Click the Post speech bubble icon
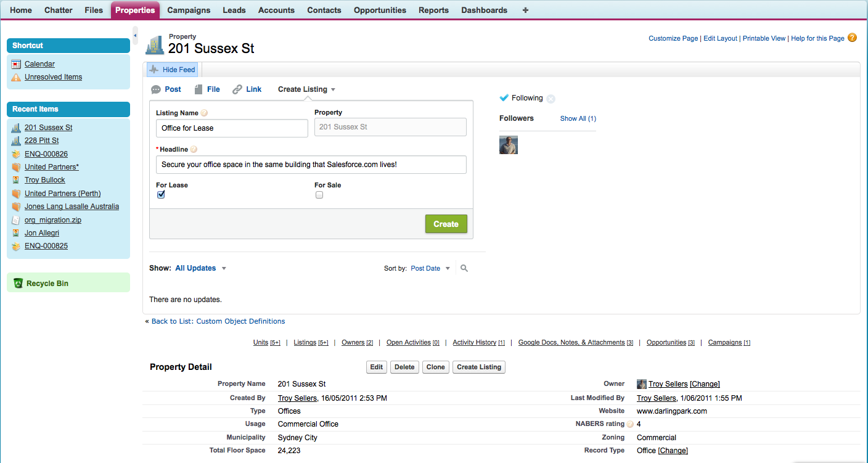This screenshot has width=868, height=463. (x=156, y=89)
